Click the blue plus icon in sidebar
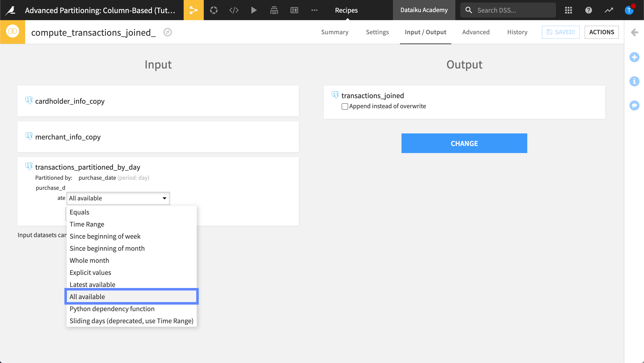 tap(634, 57)
